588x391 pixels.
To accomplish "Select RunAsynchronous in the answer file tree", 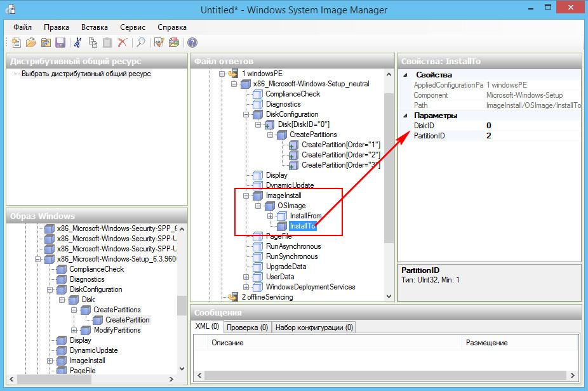I will (x=293, y=246).
